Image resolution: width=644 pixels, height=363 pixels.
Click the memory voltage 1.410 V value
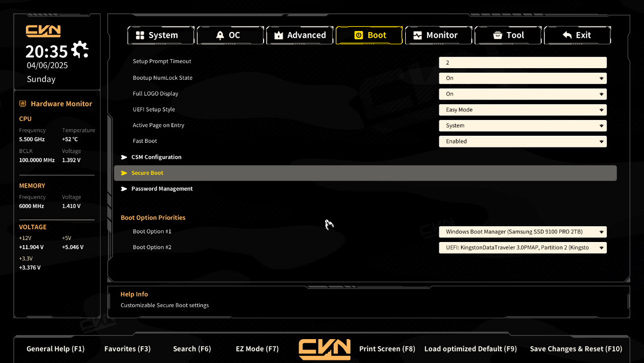(x=71, y=206)
